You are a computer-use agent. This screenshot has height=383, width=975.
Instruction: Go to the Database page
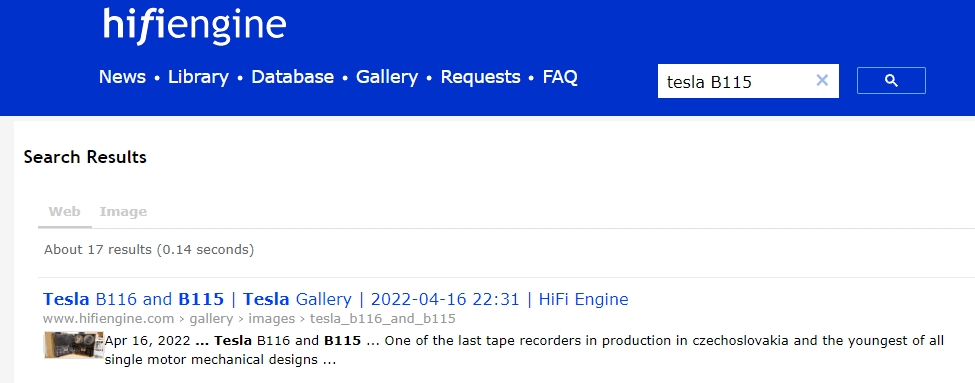(292, 77)
